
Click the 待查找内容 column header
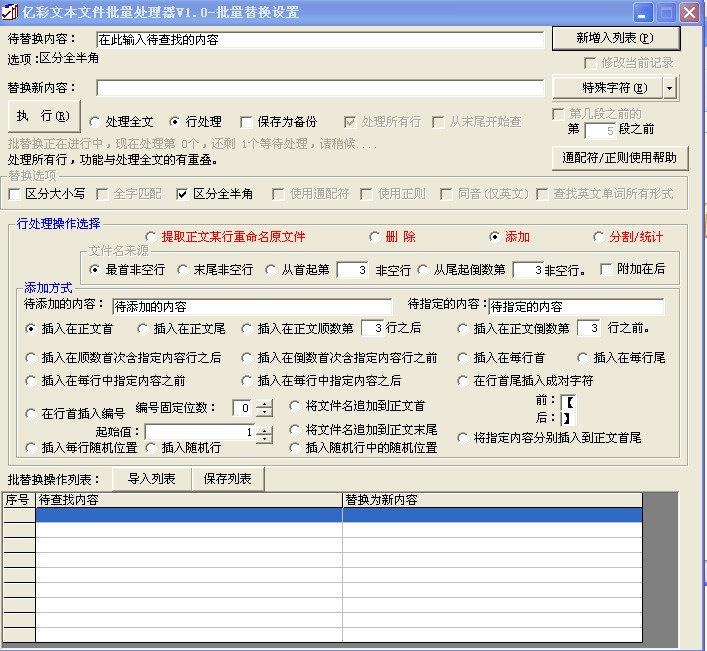pyautogui.click(x=189, y=500)
